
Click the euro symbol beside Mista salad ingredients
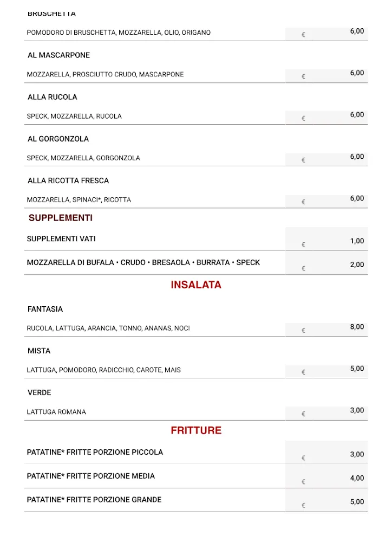pos(303,372)
